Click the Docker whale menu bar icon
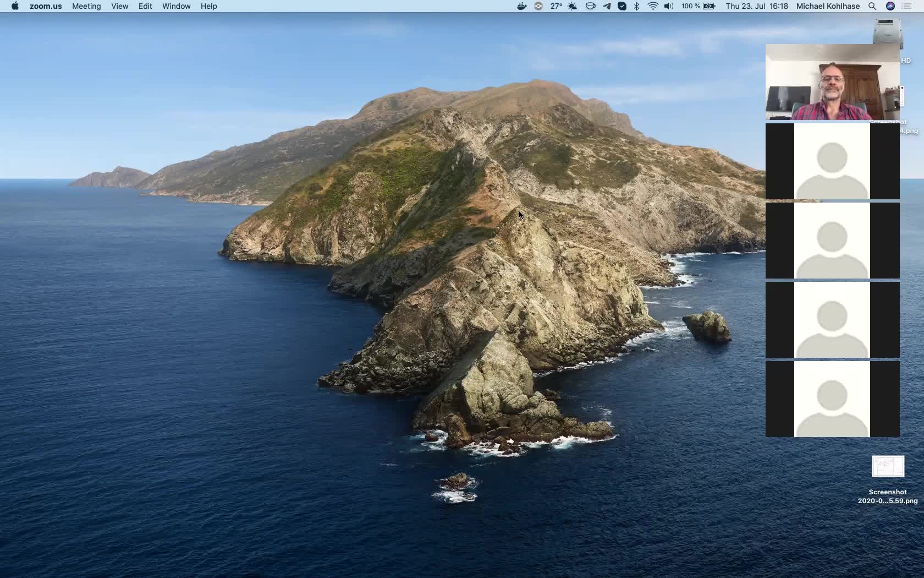This screenshot has width=924, height=578. [x=521, y=6]
